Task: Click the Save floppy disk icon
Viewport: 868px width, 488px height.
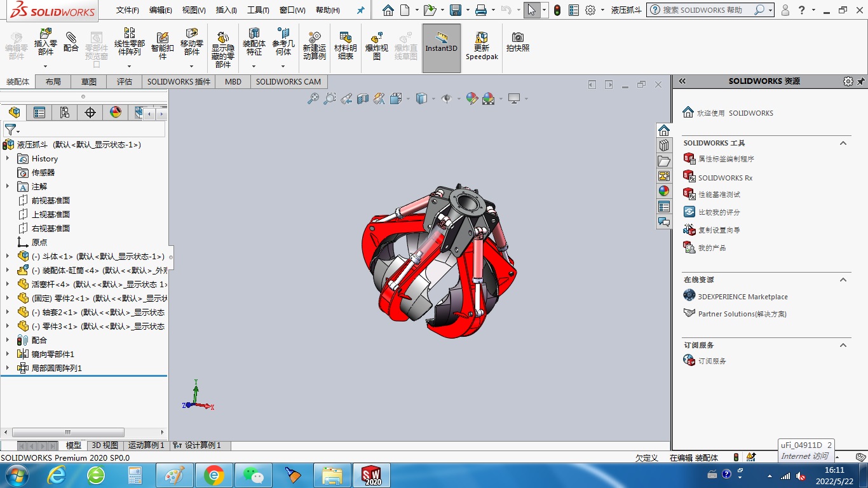Action: point(455,10)
